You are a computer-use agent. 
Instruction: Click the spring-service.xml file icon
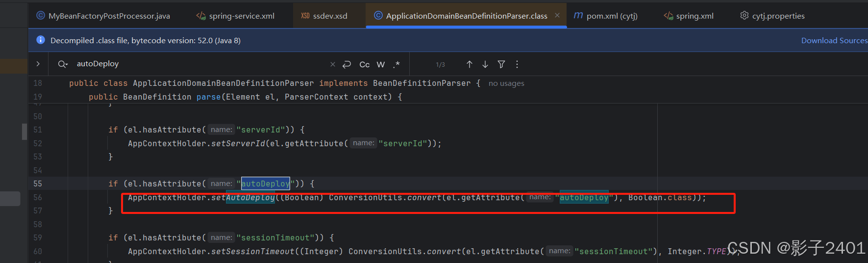coord(201,16)
